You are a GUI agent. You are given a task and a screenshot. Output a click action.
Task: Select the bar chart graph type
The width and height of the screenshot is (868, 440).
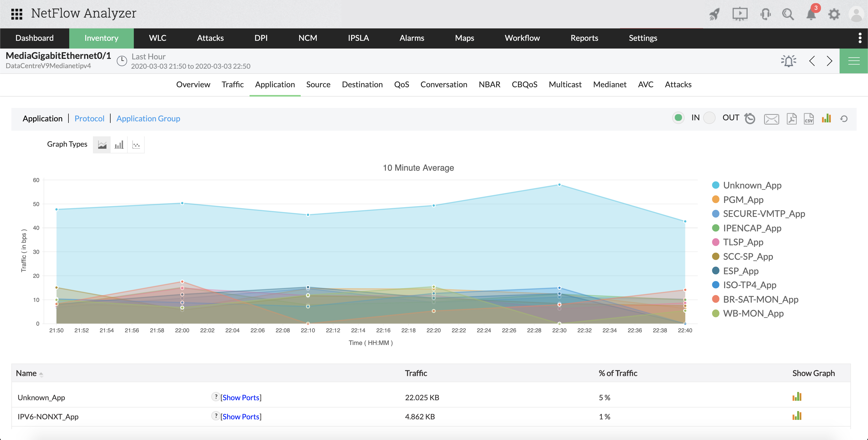click(119, 145)
